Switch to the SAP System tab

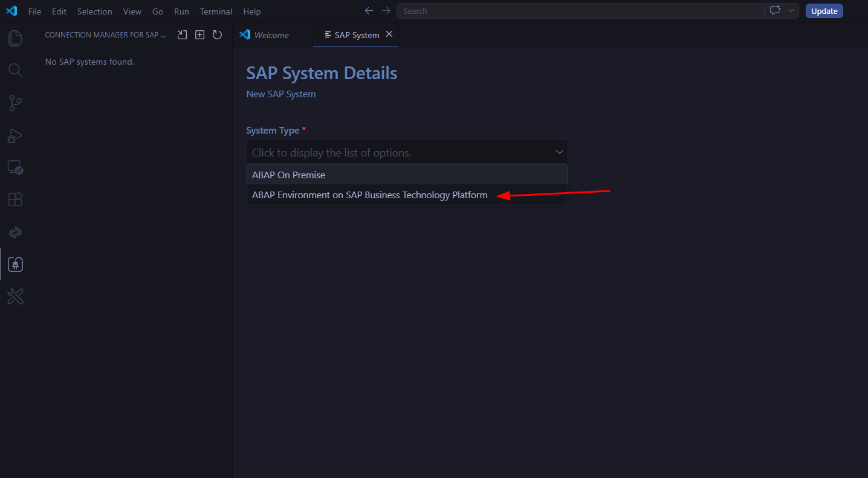(355, 35)
